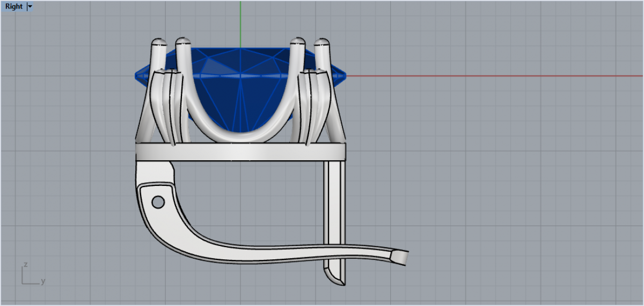
Task: Click the circular hinge hole in lever
Action: (158, 202)
